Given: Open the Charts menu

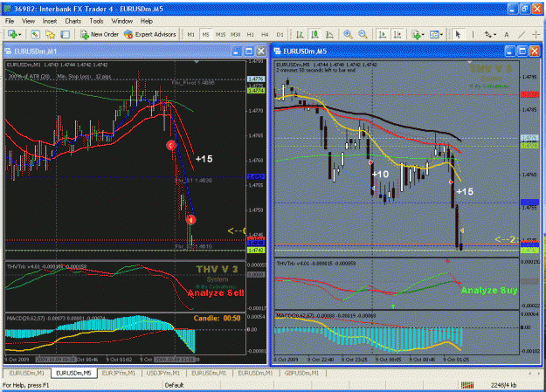Looking at the screenshot, I should [73, 21].
